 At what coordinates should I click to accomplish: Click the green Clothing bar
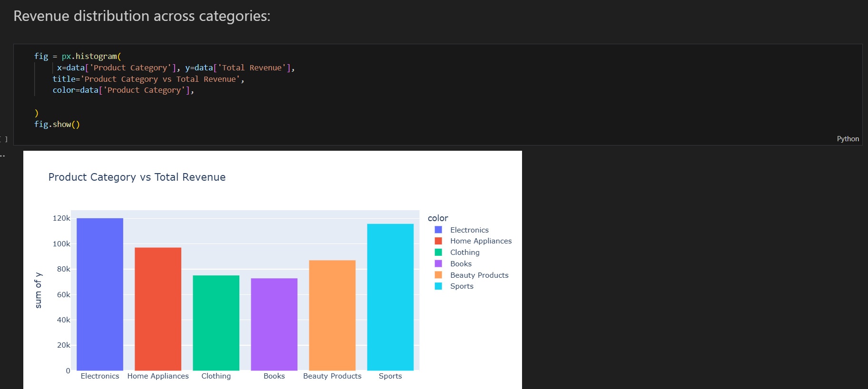[x=216, y=323]
